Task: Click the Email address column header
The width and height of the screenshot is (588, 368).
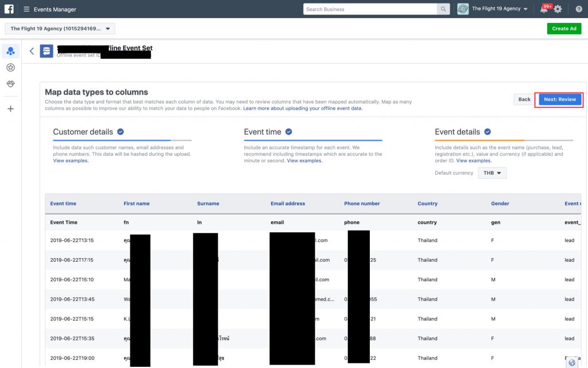Action: [288, 204]
